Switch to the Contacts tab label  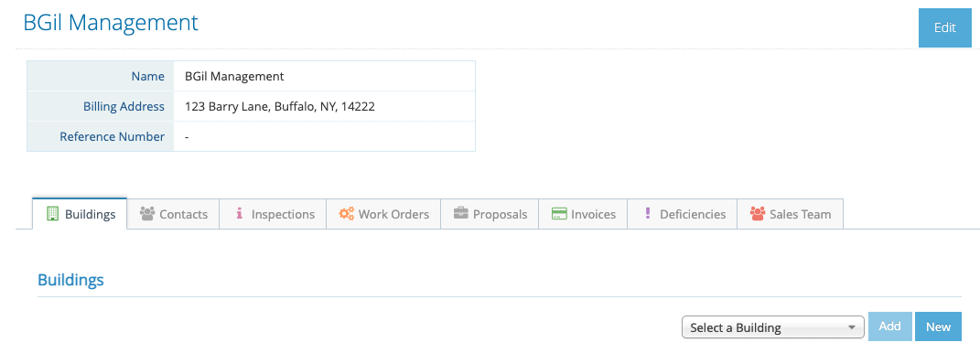(x=183, y=214)
